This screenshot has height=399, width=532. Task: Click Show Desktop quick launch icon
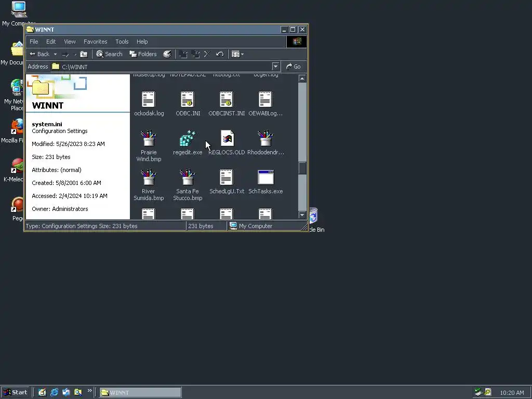(42, 392)
